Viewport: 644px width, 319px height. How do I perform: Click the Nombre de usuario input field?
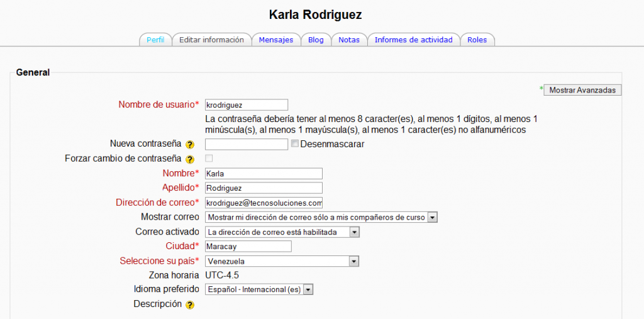point(247,105)
